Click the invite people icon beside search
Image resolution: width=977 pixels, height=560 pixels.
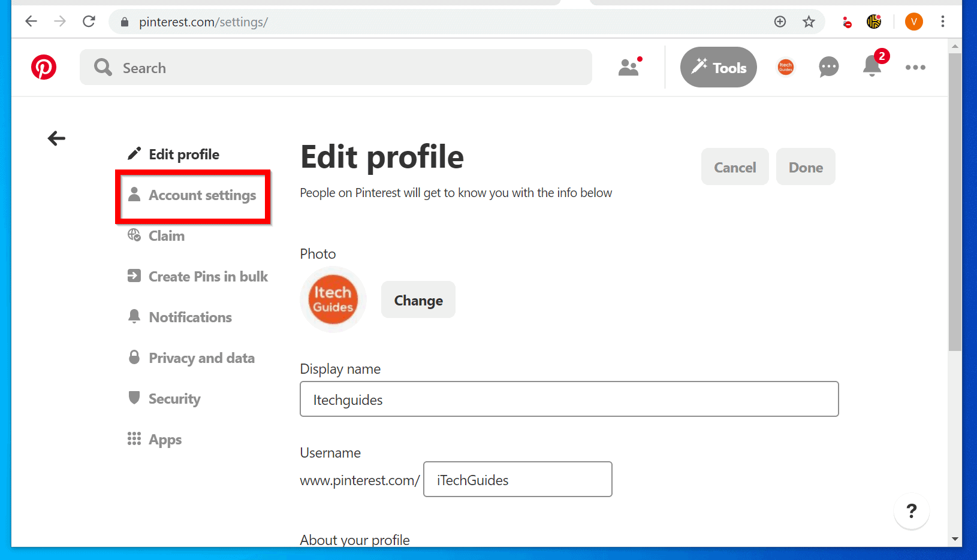pyautogui.click(x=629, y=67)
